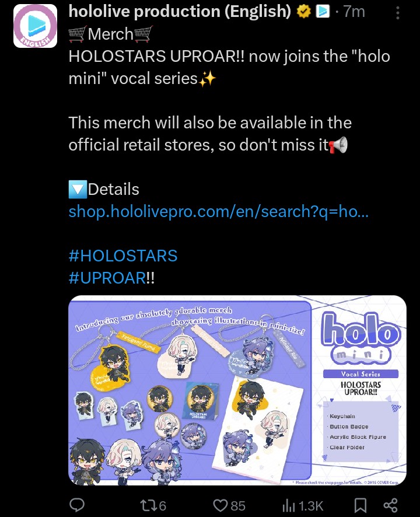The height and width of the screenshot is (517, 420).
Task: Like the post with 85 likes
Action: [x=229, y=505]
